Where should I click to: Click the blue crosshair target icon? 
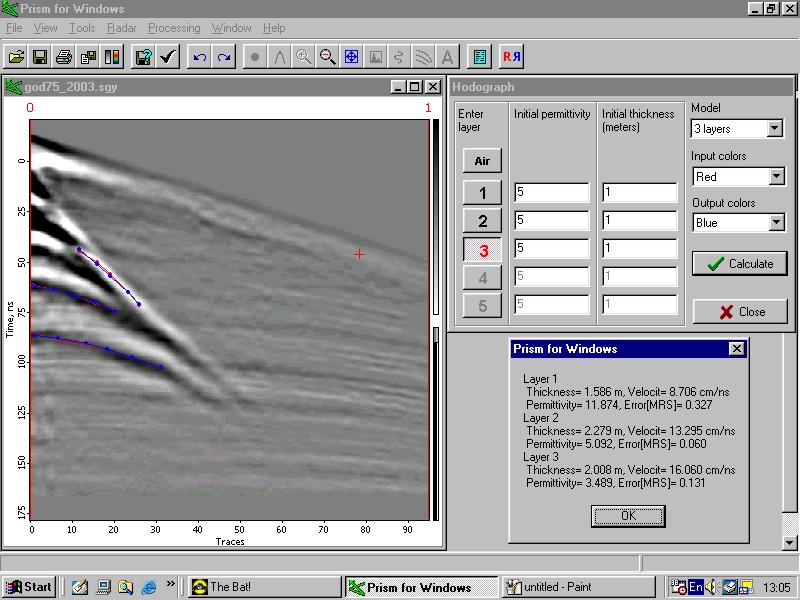[351, 56]
